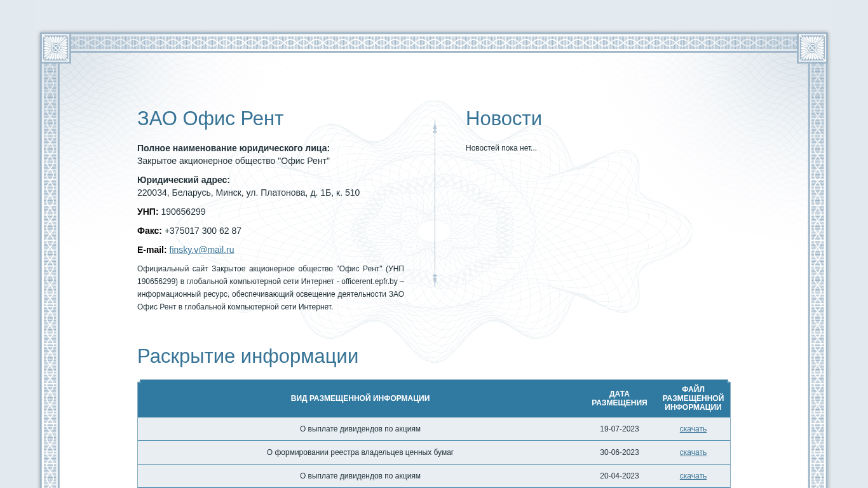
Task: Download the 19-07-2023 dividend payment file
Action: click(x=693, y=429)
